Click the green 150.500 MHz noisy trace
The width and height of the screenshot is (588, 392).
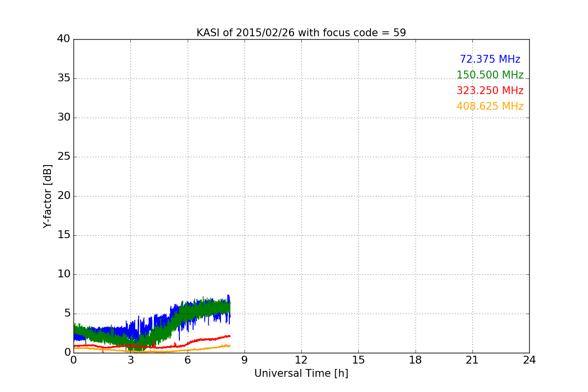pyautogui.click(x=206, y=309)
